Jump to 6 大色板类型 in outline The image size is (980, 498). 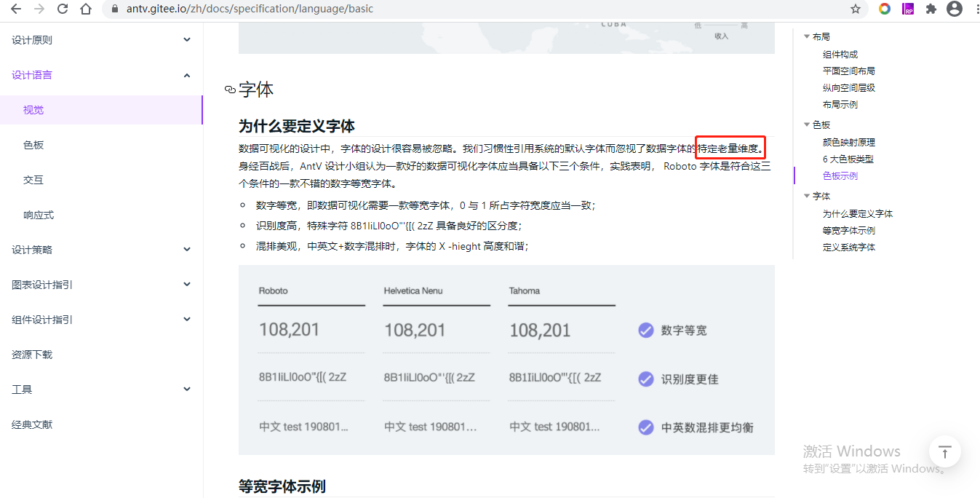click(848, 159)
